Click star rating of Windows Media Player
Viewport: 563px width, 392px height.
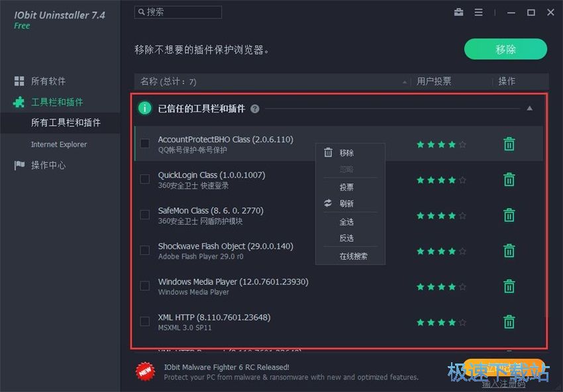441,287
